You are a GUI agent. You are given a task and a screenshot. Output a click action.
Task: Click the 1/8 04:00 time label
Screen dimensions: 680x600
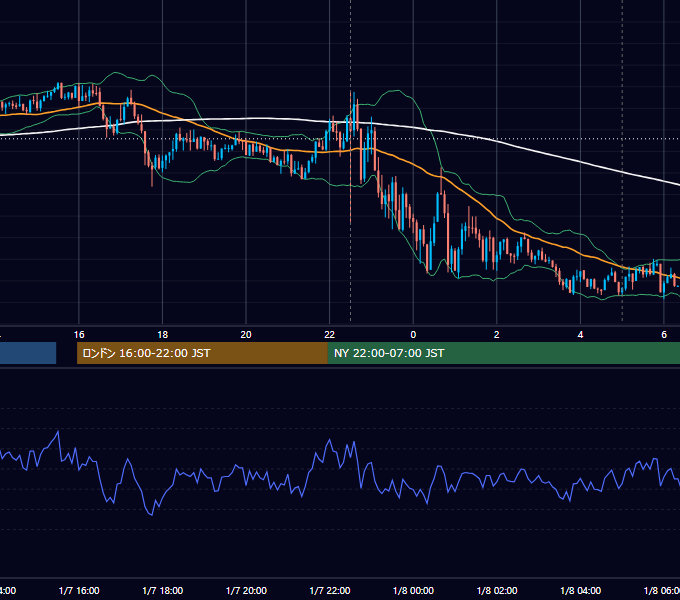[581, 590]
